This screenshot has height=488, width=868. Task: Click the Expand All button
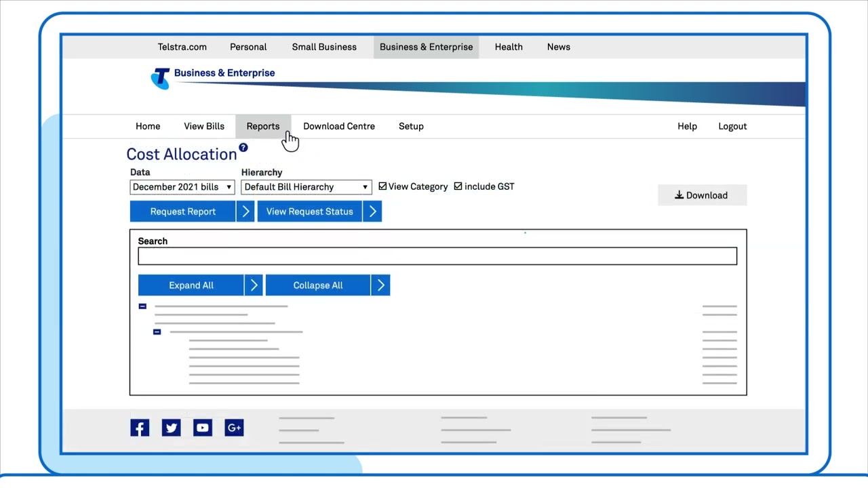tap(191, 285)
